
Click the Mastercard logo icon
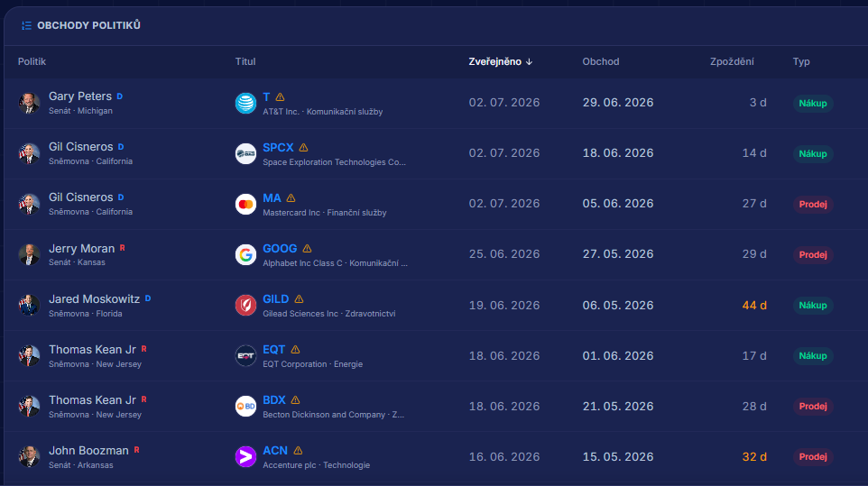pyautogui.click(x=245, y=205)
